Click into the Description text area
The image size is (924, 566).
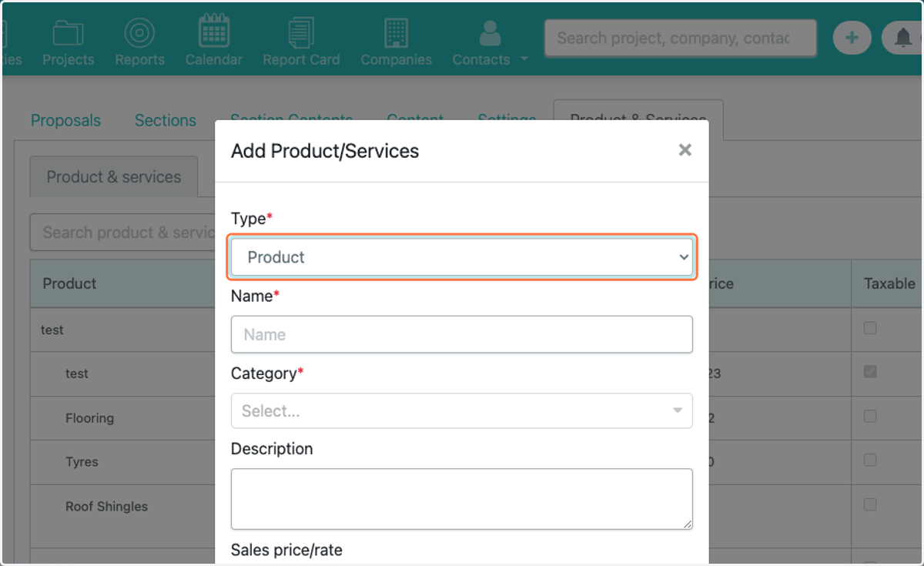[x=462, y=499]
